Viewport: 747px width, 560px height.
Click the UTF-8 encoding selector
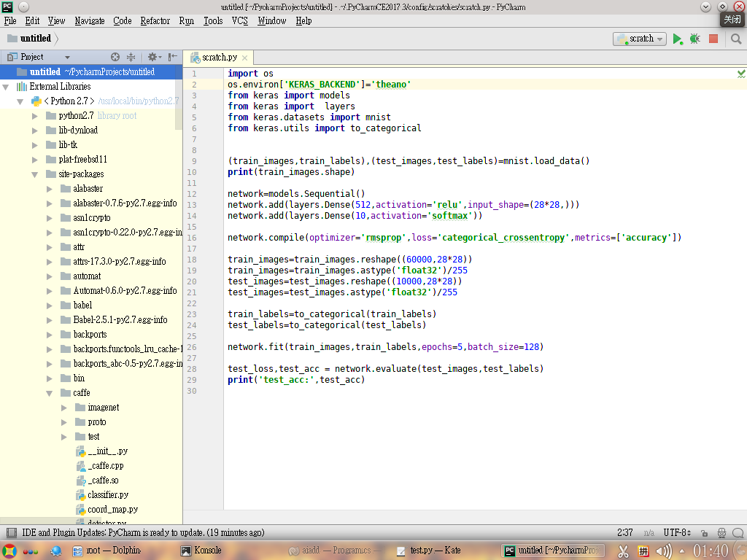pyautogui.click(x=677, y=533)
